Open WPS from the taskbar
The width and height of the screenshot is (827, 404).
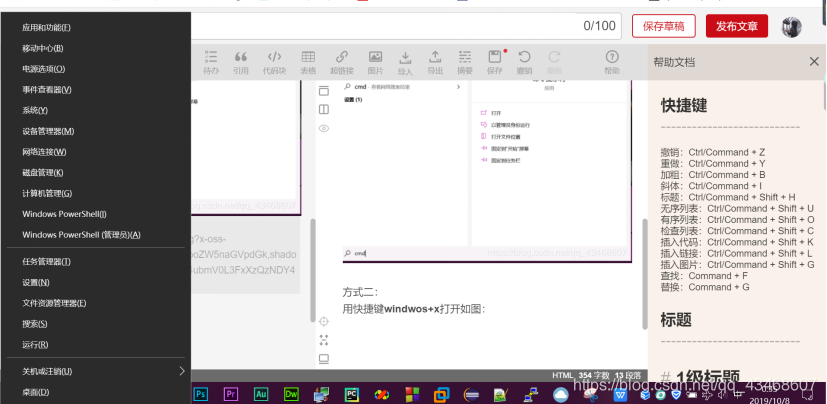pyautogui.click(x=621, y=394)
